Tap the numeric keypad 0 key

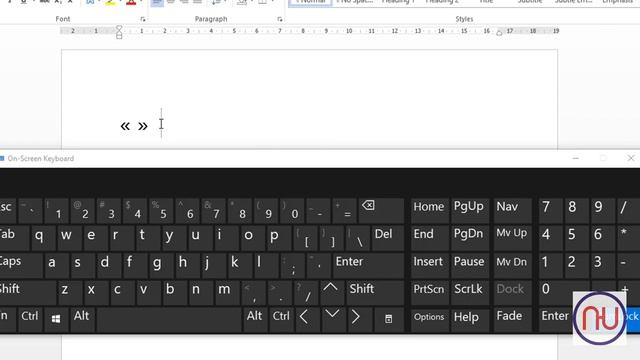(563, 292)
